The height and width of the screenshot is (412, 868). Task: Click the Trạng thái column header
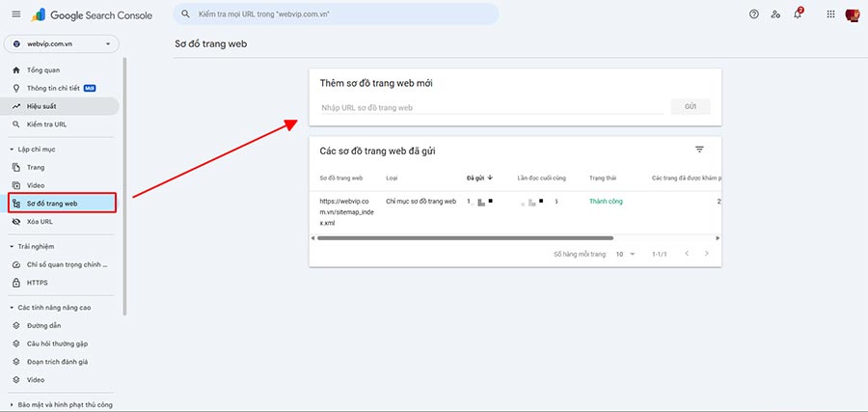[x=603, y=179]
